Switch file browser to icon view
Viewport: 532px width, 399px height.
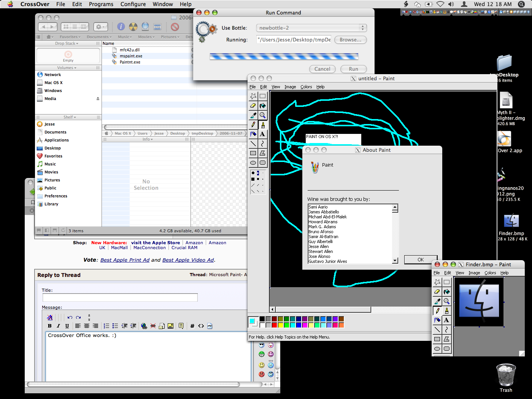(x=66, y=27)
